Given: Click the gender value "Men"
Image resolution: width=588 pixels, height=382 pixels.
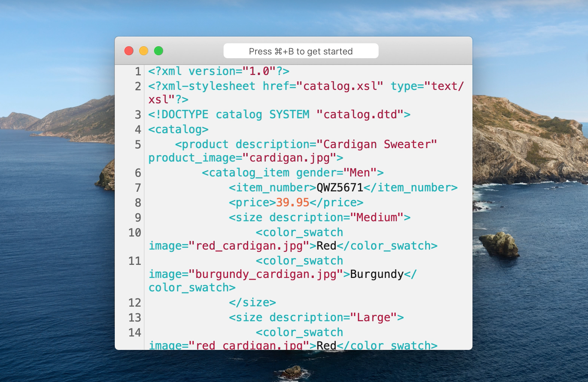Looking at the screenshot, I should pos(360,172).
